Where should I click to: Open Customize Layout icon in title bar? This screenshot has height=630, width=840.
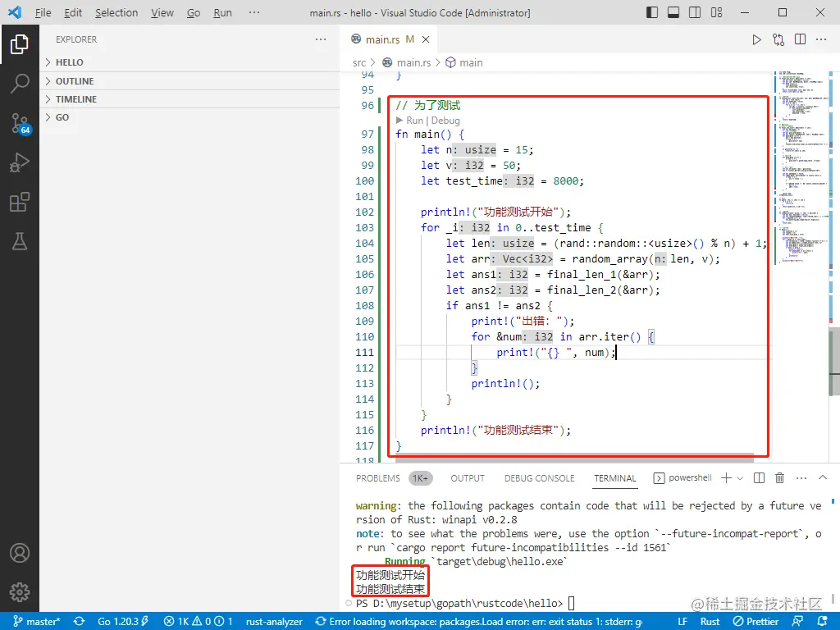(716, 12)
